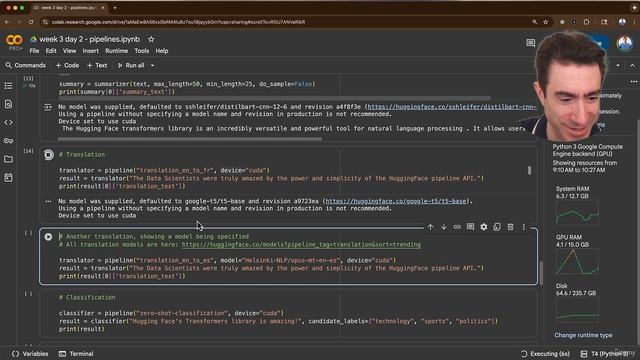
Task: Open the Runtime menu
Action: pyautogui.click(x=116, y=51)
